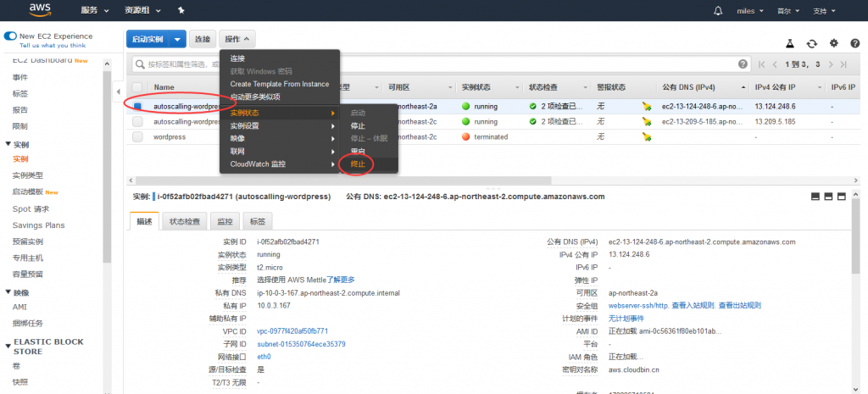
Task: Open the 服务 services dropdown
Action: [x=95, y=10]
